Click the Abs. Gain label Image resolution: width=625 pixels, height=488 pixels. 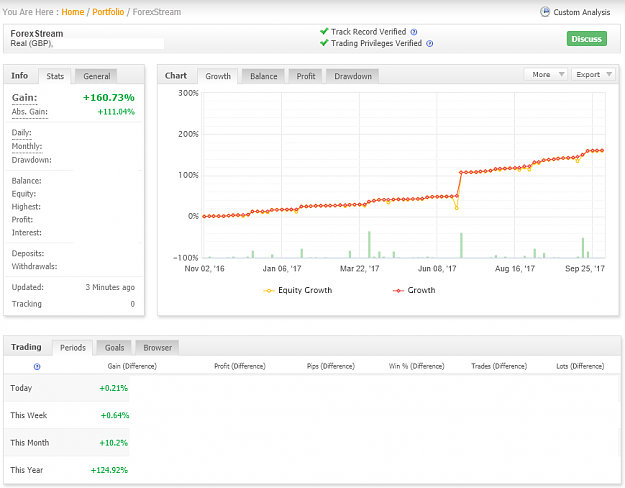[x=29, y=112]
